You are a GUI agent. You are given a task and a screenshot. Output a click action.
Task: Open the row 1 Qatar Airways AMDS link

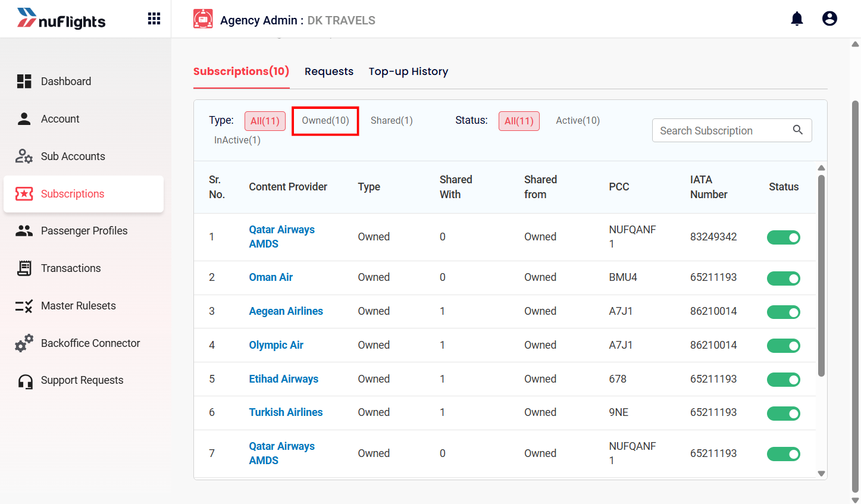pos(281,237)
